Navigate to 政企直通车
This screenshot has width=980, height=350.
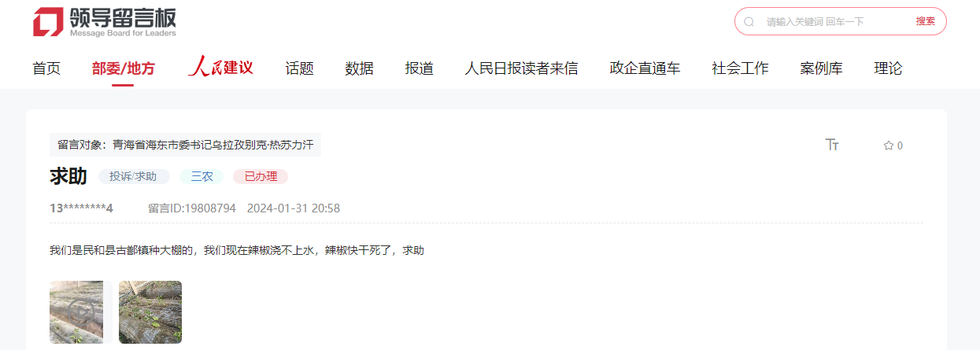pos(645,68)
